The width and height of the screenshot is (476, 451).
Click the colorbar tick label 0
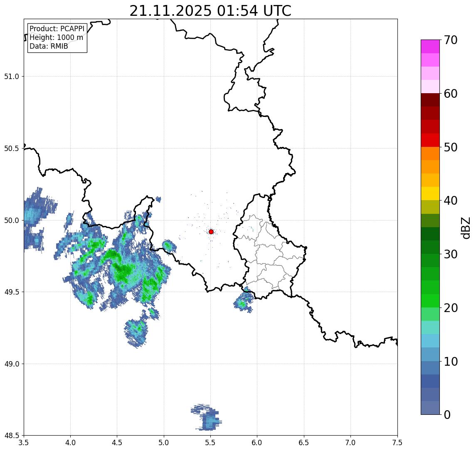click(447, 414)
